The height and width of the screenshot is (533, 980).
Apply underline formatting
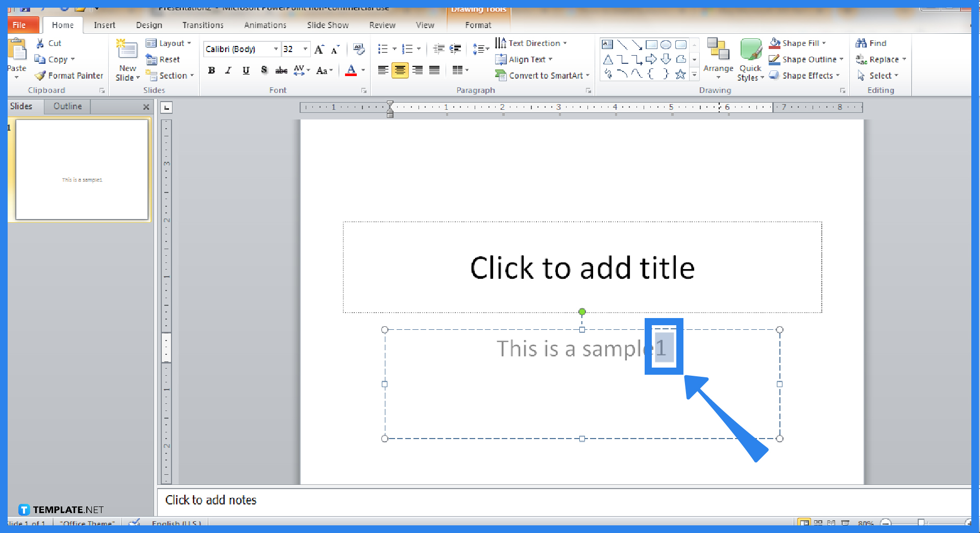[246, 70]
